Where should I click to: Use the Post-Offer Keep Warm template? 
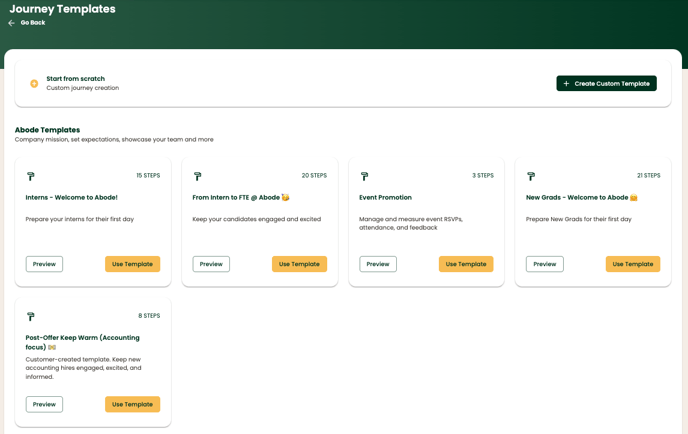point(132,404)
